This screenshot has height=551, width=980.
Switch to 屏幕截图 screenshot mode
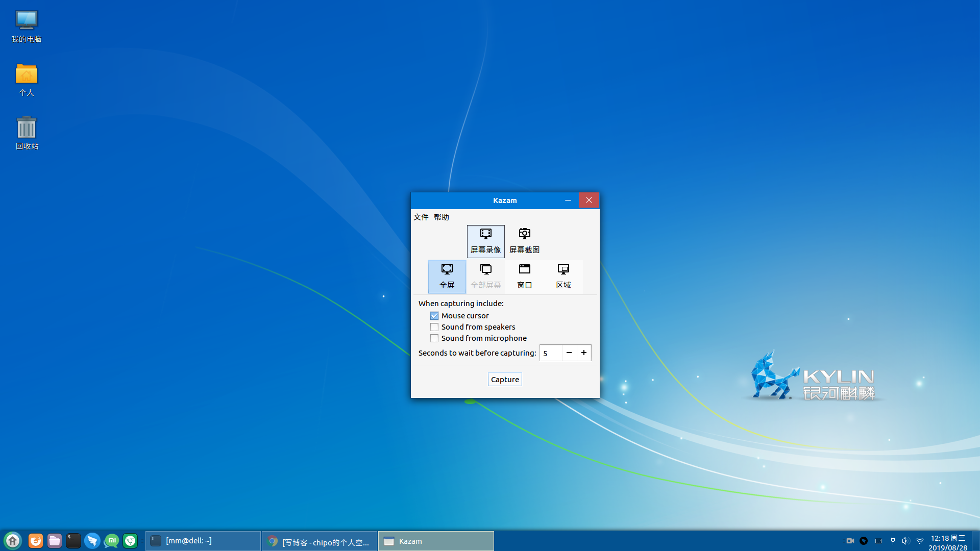coord(524,241)
